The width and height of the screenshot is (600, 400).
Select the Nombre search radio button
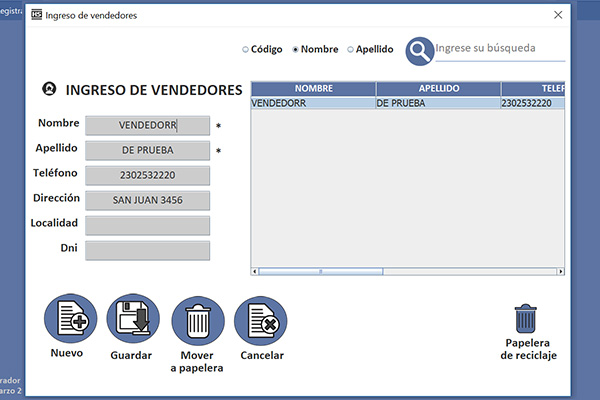pos(295,49)
